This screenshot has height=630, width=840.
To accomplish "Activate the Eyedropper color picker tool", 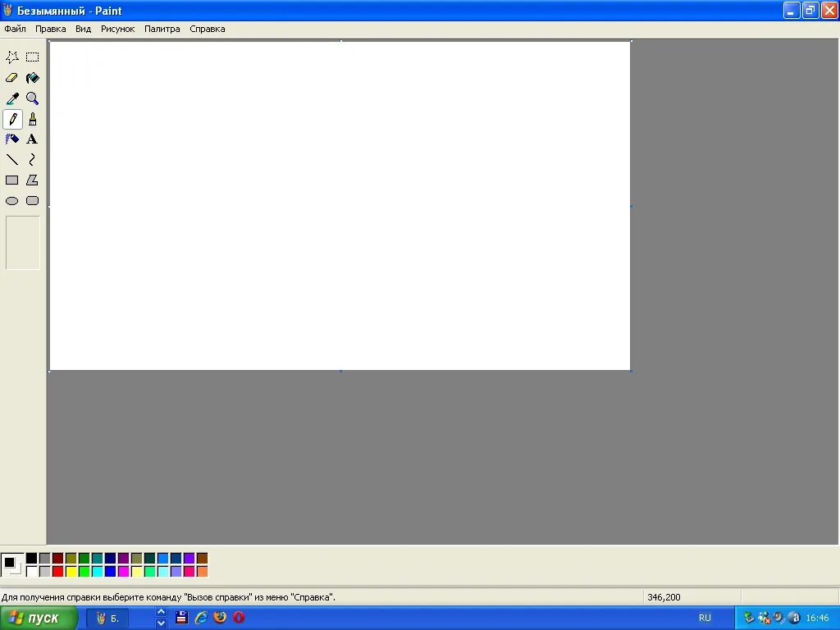I will (x=12, y=98).
